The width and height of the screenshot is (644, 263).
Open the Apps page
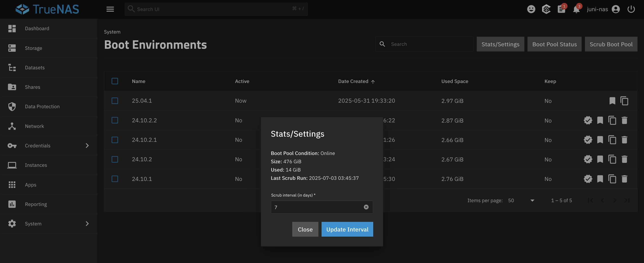[x=49, y=185]
